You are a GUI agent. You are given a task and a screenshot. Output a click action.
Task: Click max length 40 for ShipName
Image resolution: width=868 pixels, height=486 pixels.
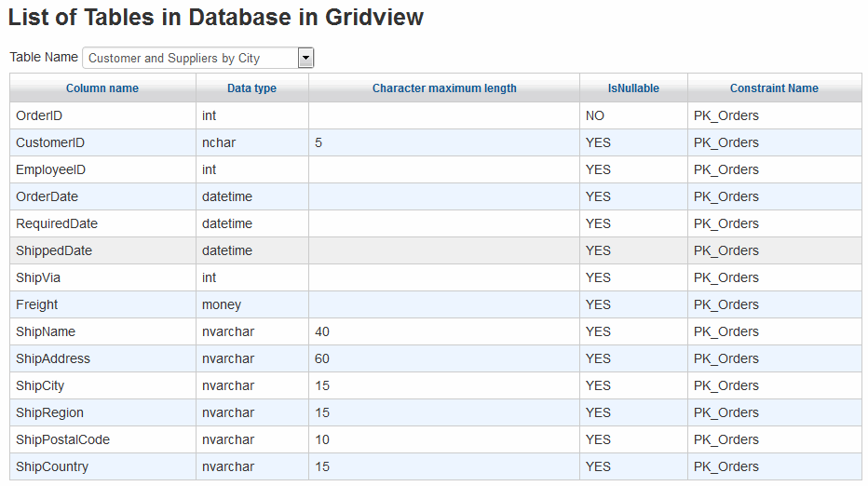point(444,331)
